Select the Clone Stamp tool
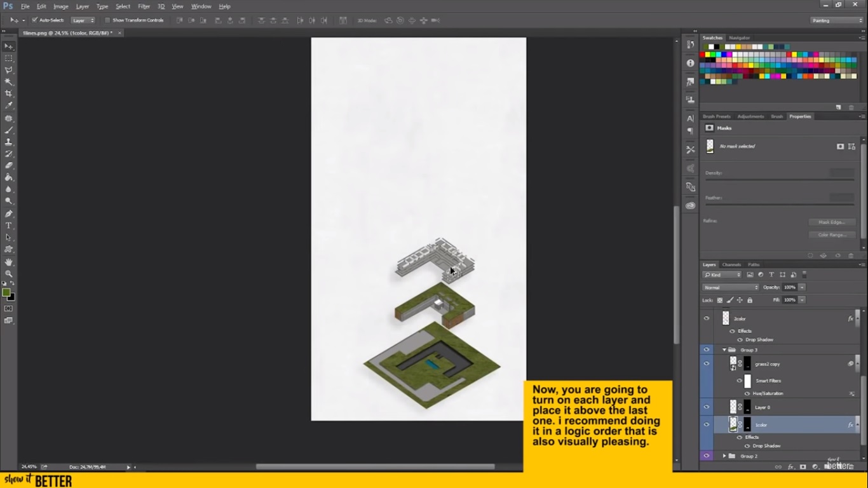Image resolution: width=868 pixels, height=488 pixels. pyautogui.click(x=8, y=142)
